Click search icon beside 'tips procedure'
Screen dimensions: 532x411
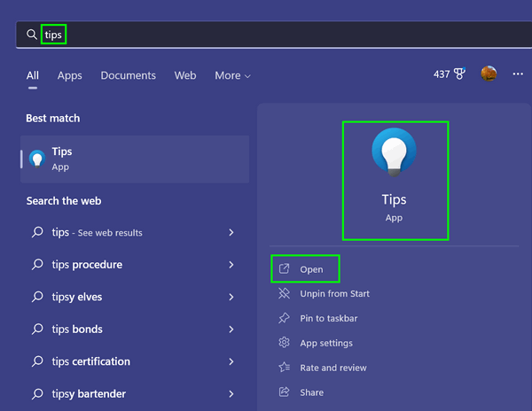click(37, 265)
